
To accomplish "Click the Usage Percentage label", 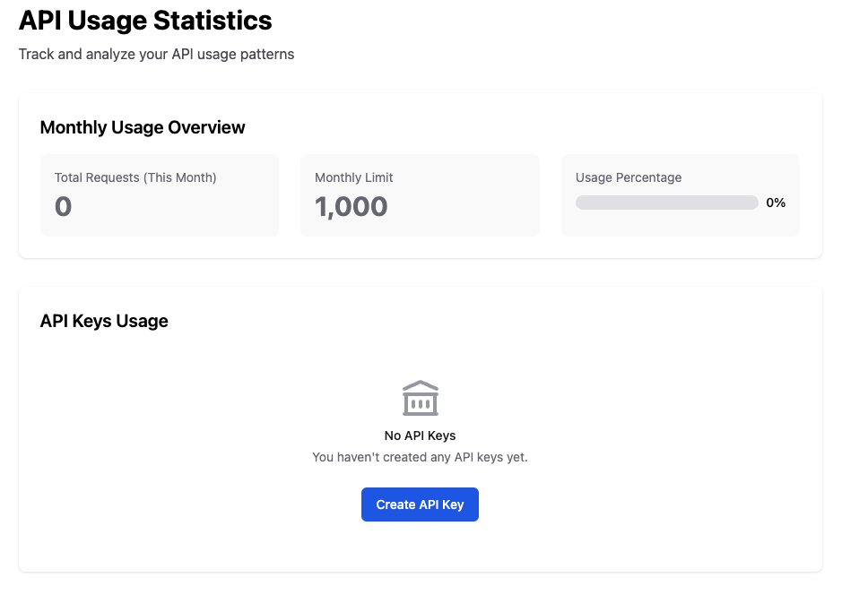I will [x=628, y=177].
